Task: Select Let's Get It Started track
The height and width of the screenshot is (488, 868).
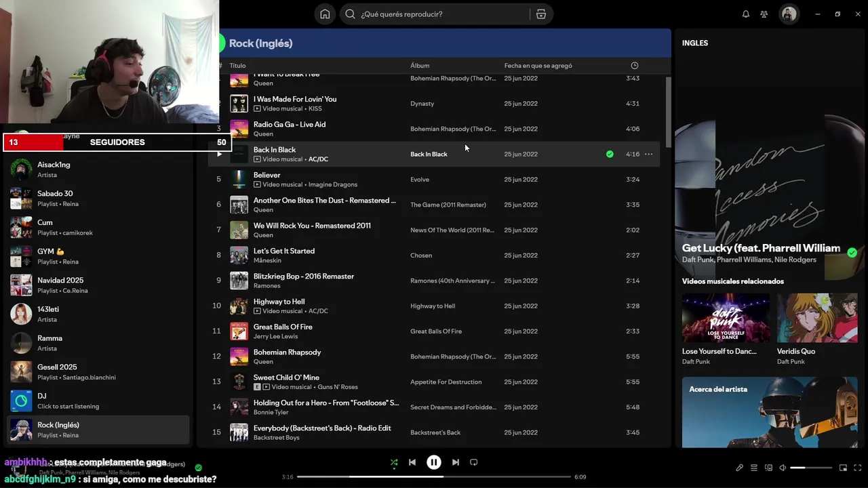Action: [x=284, y=251]
